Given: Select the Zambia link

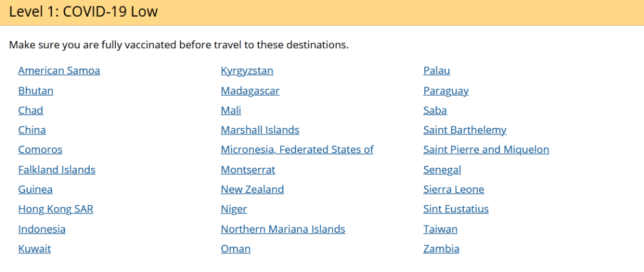Looking at the screenshot, I should (441, 249).
